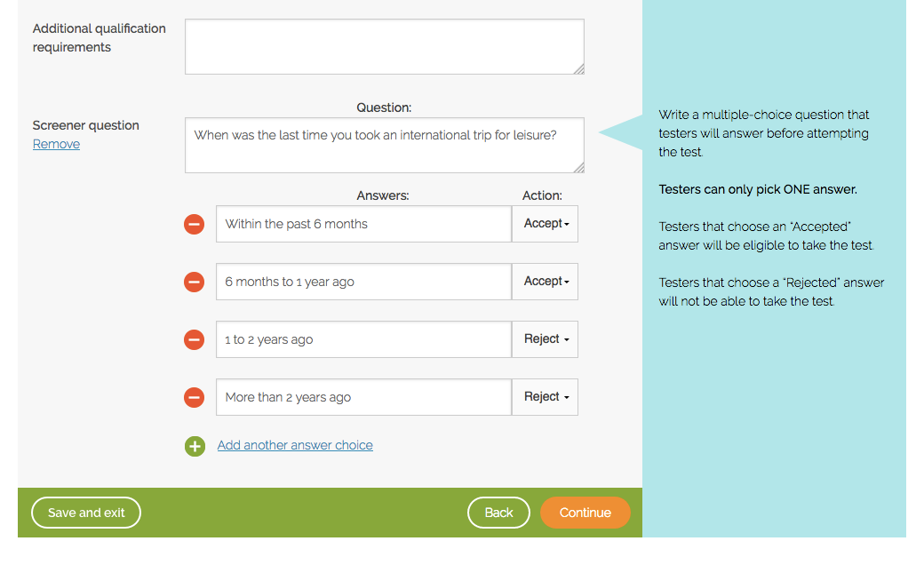Open the Reject dropdown for "1 to 2 years ago"
Screen dimensions: 924x565
[545, 338]
